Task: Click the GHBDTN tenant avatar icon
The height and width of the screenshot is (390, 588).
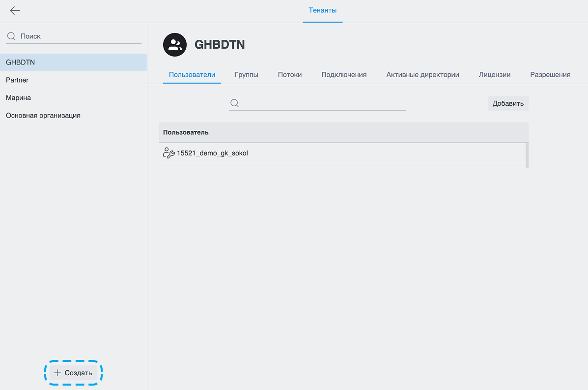Action: click(x=175, y=45)
